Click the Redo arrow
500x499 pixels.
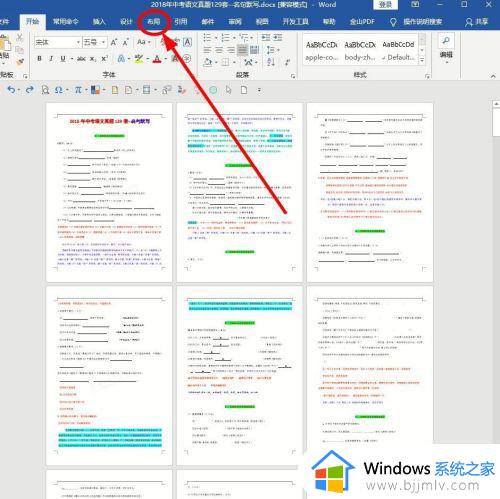click(x=29, y=90)
